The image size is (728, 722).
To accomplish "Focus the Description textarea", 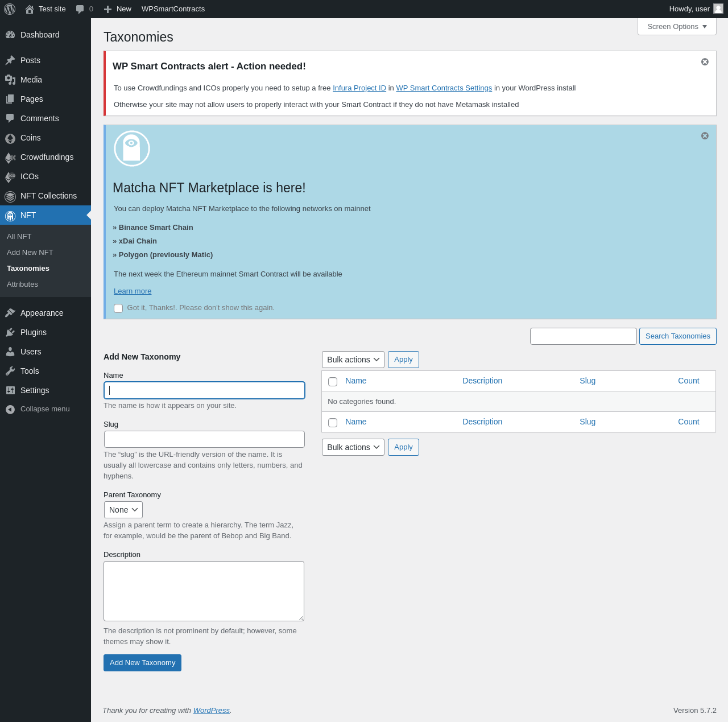I will pos(204,591).
